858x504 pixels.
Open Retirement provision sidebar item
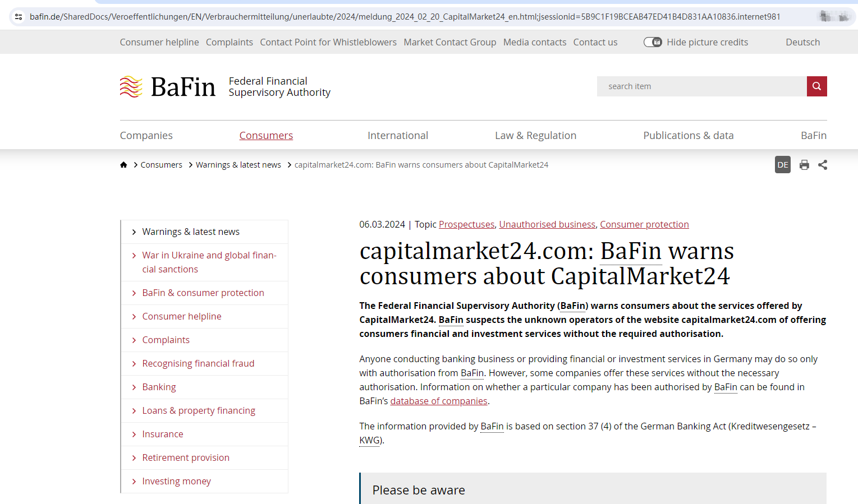[186, 457]
